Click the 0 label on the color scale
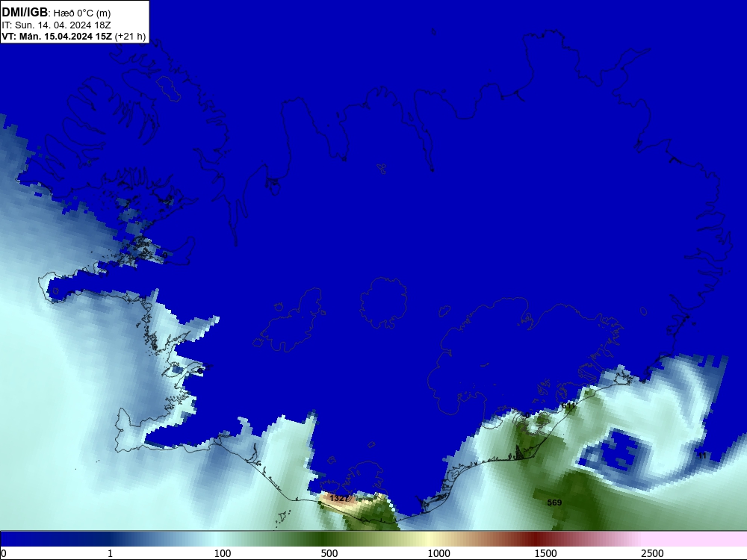Screen dimensions: 747x560 click(x=4, y=553)
